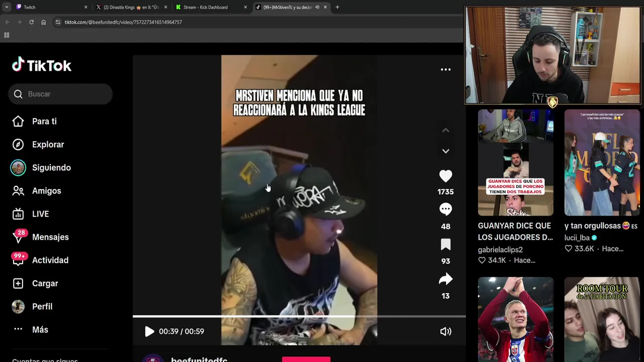This screenshot has width=644, height=362.
Task: Bookmark the video to favorites
Action: (x=446, y=244)
